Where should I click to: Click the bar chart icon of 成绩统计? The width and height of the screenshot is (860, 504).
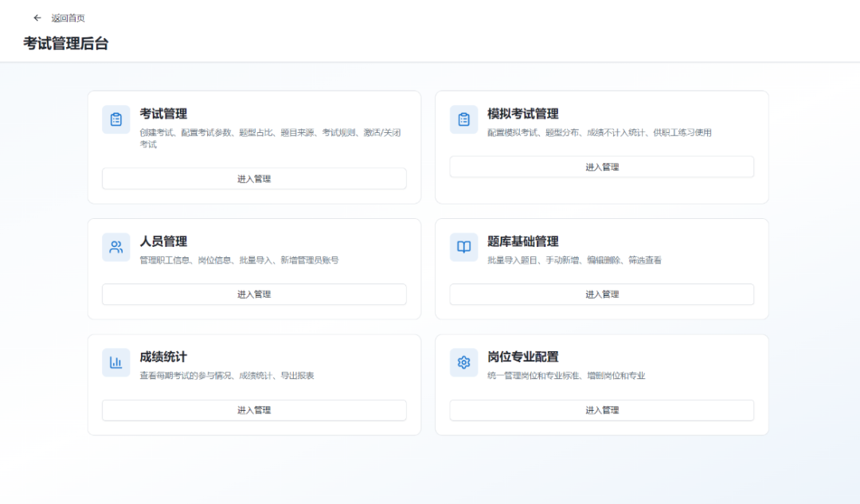coord(115,362)
